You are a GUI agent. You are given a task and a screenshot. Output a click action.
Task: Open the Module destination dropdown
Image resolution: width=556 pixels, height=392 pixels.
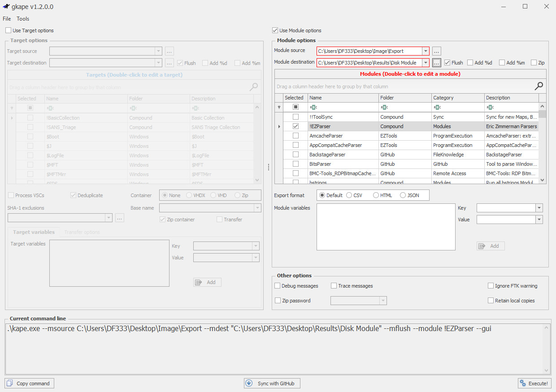(425, 63)
